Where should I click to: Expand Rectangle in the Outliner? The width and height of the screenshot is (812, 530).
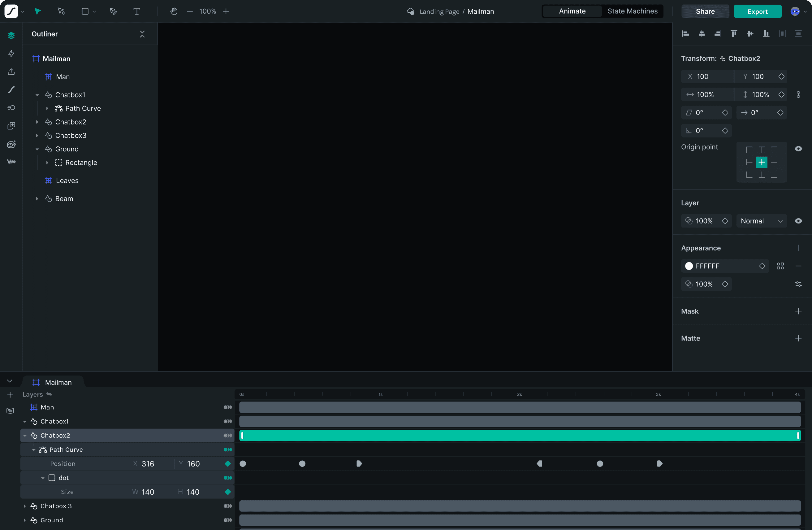click(x=47, y=163)
